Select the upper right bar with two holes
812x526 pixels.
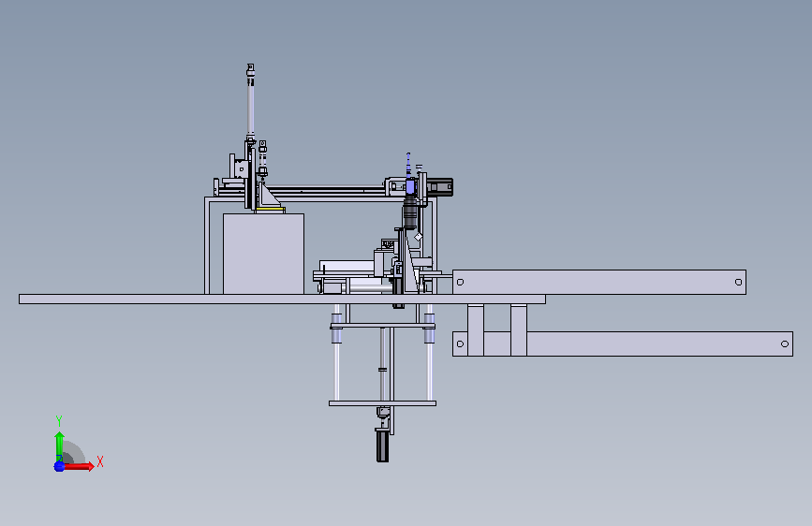[x=599, y=282]
